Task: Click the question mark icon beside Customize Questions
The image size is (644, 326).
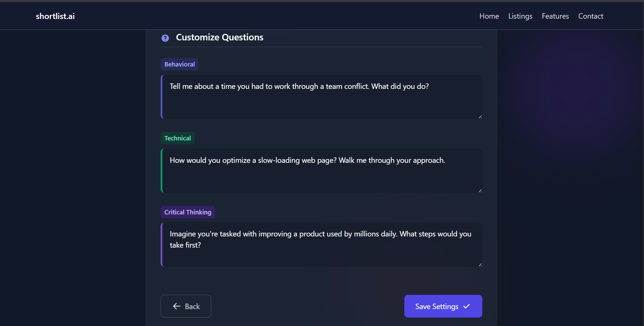Action: click(x=165, y=38)
